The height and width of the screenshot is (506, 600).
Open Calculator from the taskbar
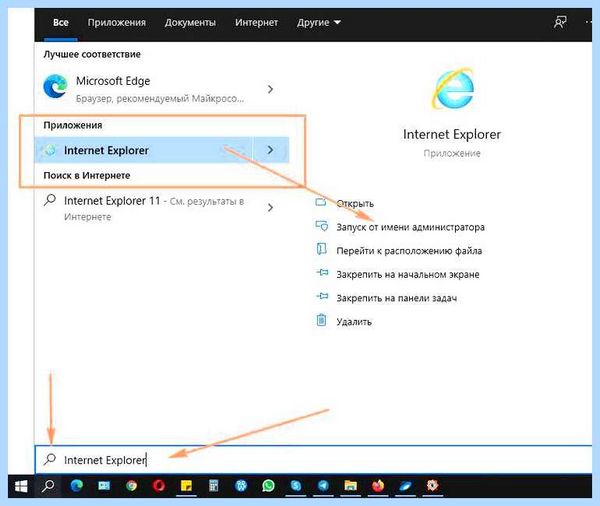(214, 486)
